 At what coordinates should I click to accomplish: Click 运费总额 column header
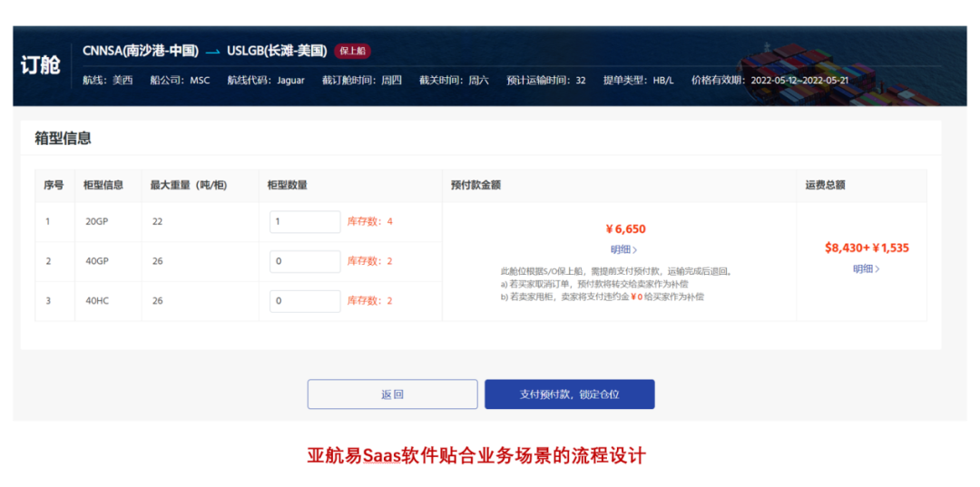click(x=825, y=185)
